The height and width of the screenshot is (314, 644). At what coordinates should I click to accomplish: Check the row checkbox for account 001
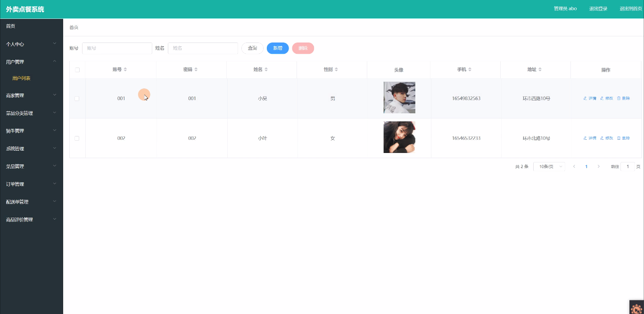coord(77,99)
